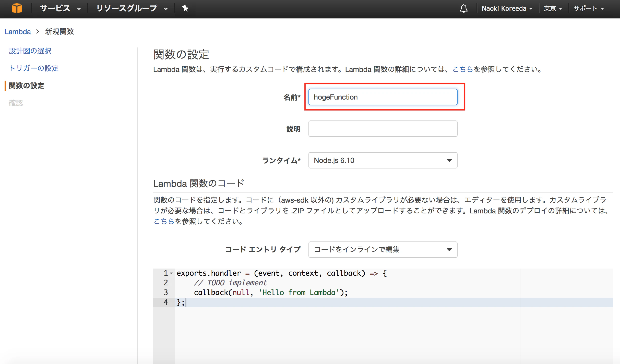The image size is (620, 364).
Task: Click the exports.handler code line
Action: tap(282, 273)
